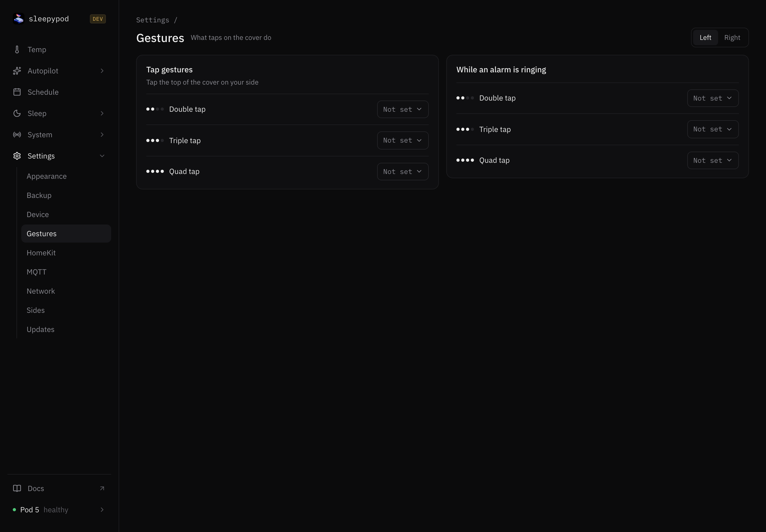Collapse the Settings submenu chevron
The height and width of the screenshot is (532, 766).
coord(102,156)
